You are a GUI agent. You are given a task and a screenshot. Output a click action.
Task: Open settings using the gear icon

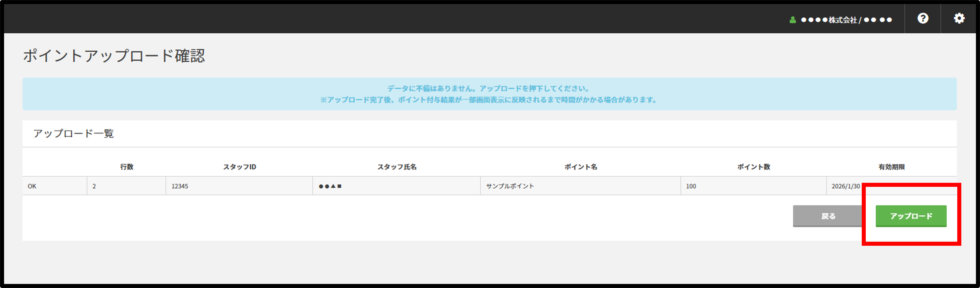960,18
